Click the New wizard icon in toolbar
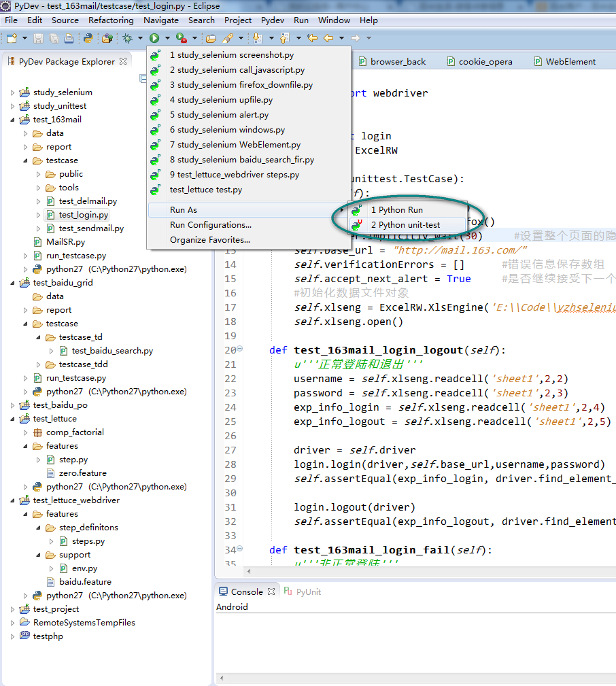The image size is (616, 686). point(10,38)
